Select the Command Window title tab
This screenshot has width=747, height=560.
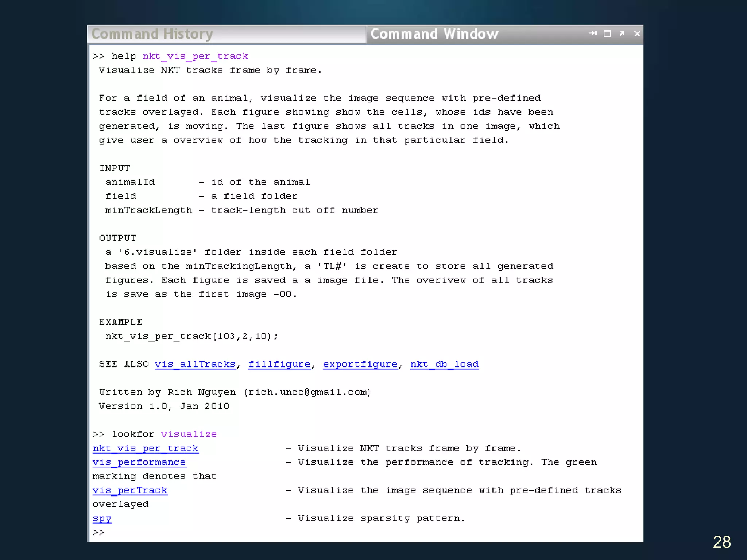(434, 34)
